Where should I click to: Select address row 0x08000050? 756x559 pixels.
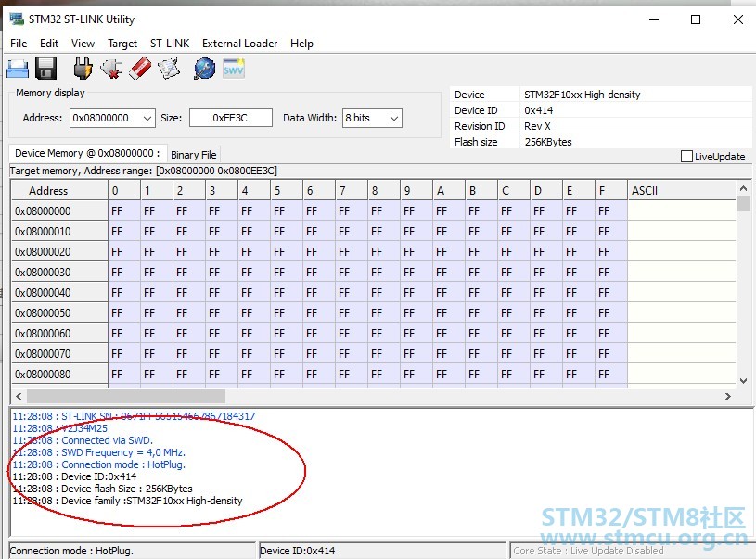pos(59,312)
